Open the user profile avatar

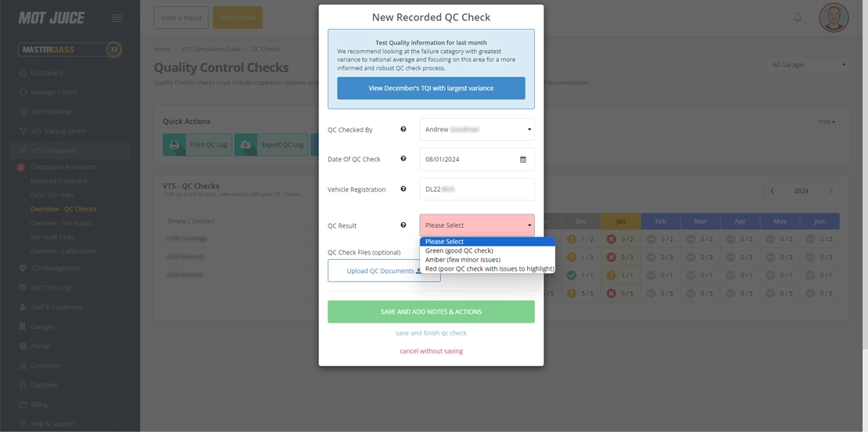[834, 18]
